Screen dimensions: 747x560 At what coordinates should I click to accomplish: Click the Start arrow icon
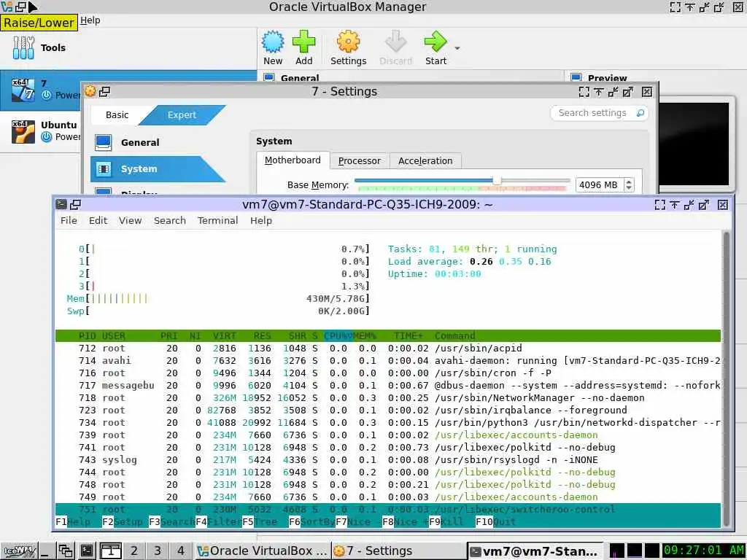(x=436, y=42)
